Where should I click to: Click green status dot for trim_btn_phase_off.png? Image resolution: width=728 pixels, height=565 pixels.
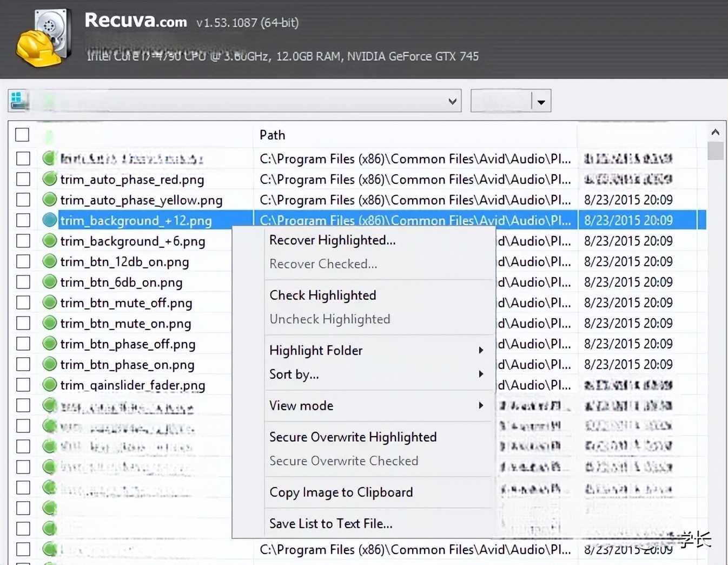[x=50, y=343]
